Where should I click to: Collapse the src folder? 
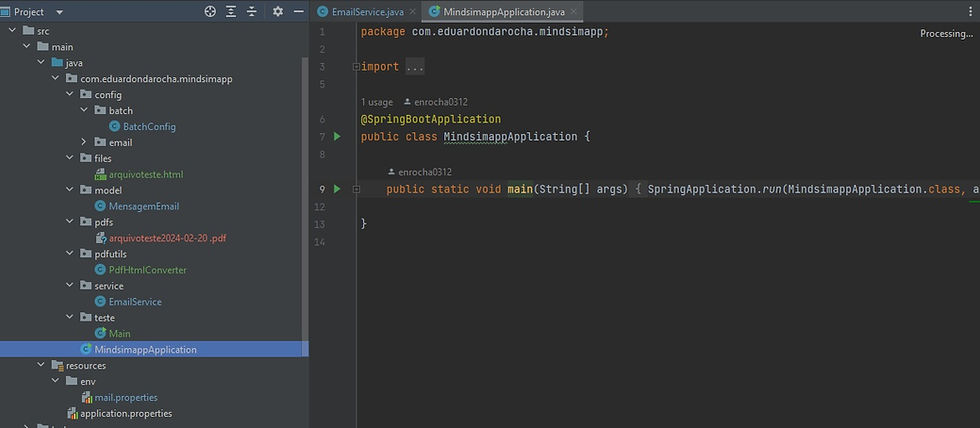click(x=12, y=31)
